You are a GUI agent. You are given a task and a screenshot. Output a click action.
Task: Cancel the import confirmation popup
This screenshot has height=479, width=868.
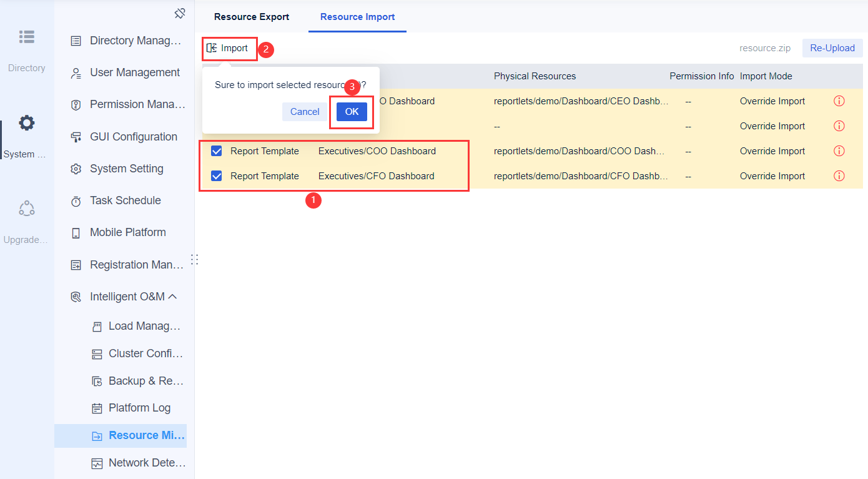305,112
